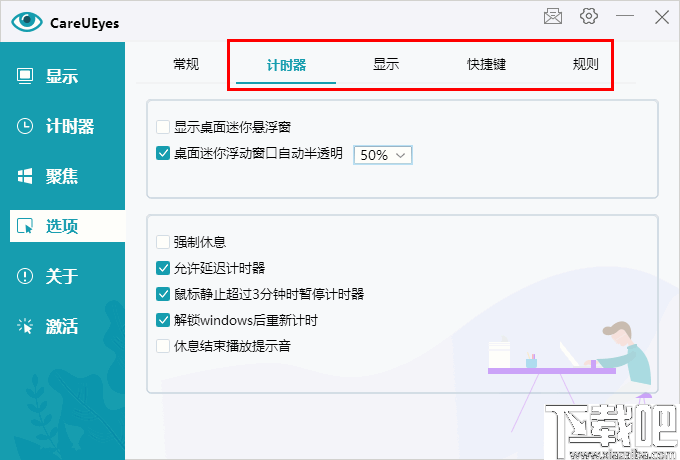Open 显示 in the sidebar

tap(62, 76)
